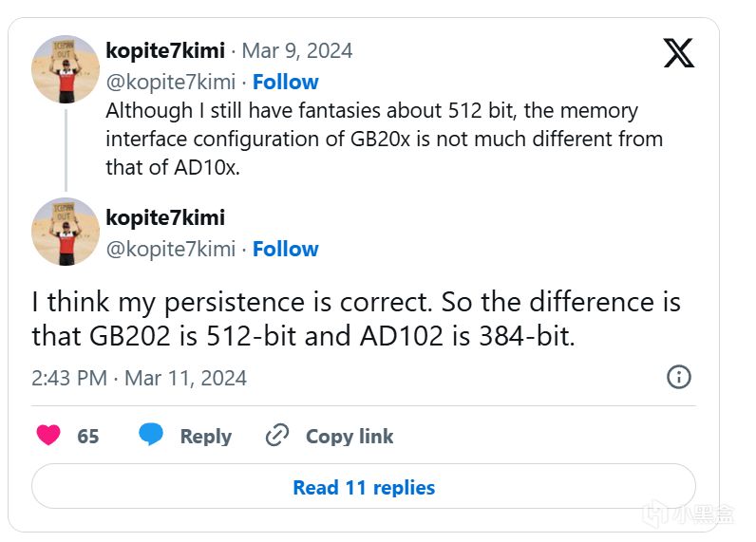Click the second @kopite7kimi handle
Image resolution: width=756 pixels, height=542 pixels.
tap(170, 249)
